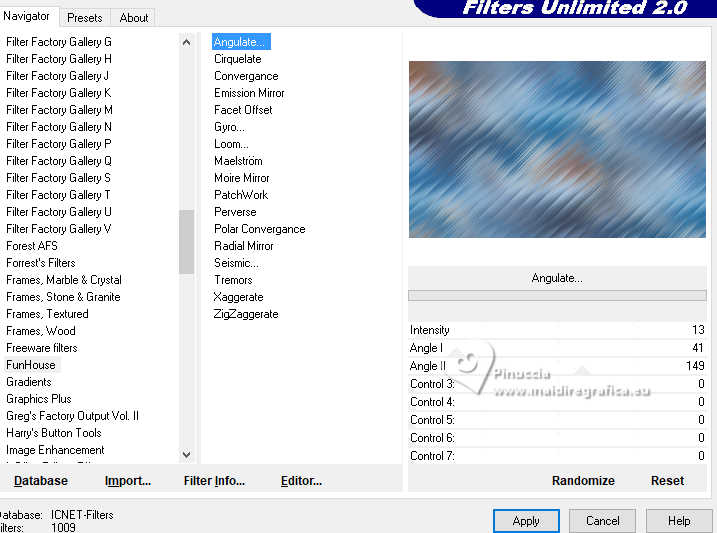Viewport: 717px width, 533px height.
Task: Select the Loom... filter
Action: point(231,144)
